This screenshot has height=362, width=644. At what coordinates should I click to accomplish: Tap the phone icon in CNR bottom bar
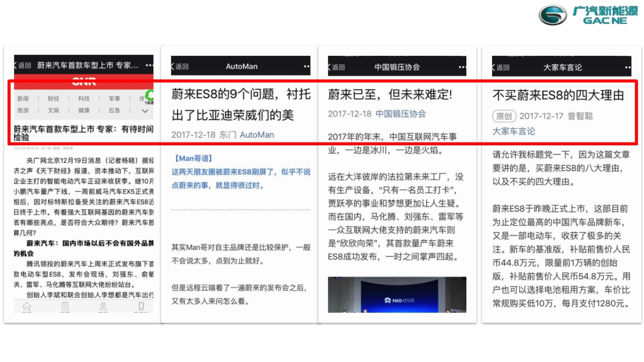[141, 306]
